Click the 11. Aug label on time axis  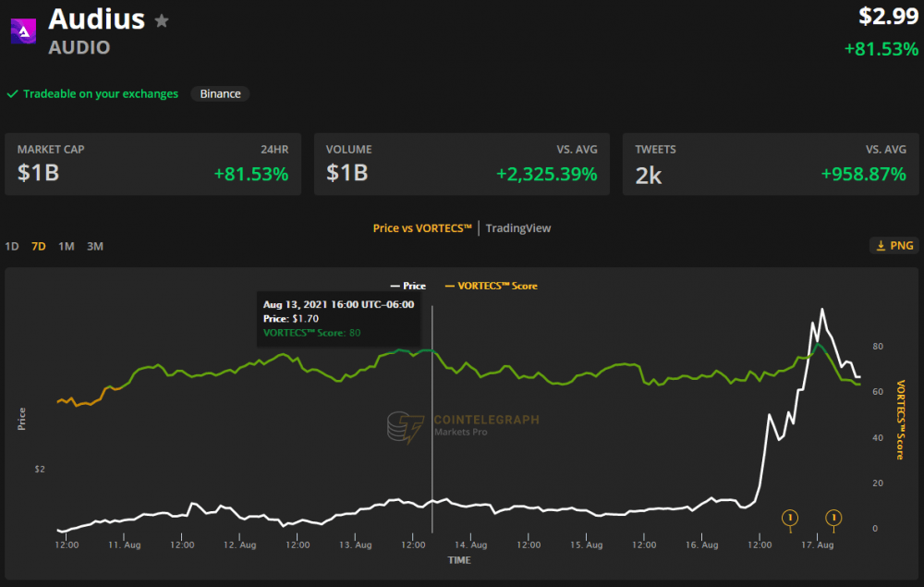(125, 545)
